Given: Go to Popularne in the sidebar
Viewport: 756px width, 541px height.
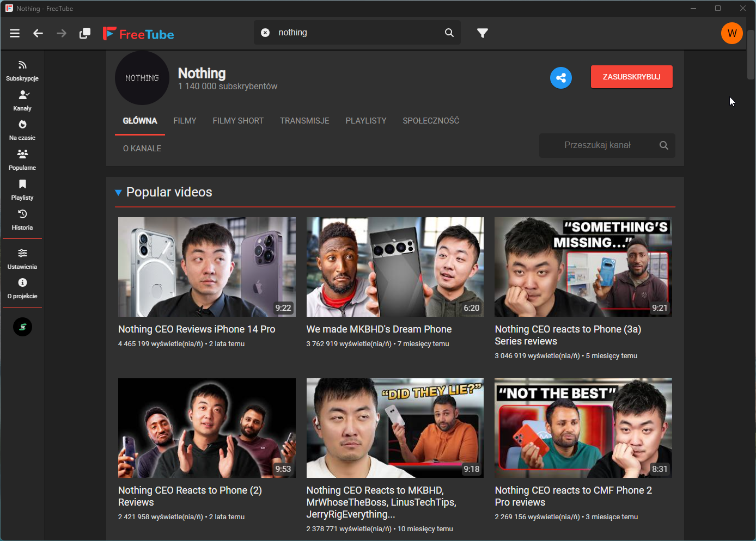Looking at the screenshot, I should point(22,160).
